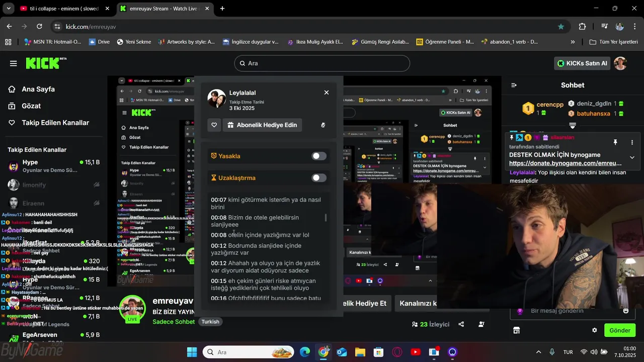Click the moderator user icon beside share
The width and height of the screenshot is (644, 362).
[482, 324]
